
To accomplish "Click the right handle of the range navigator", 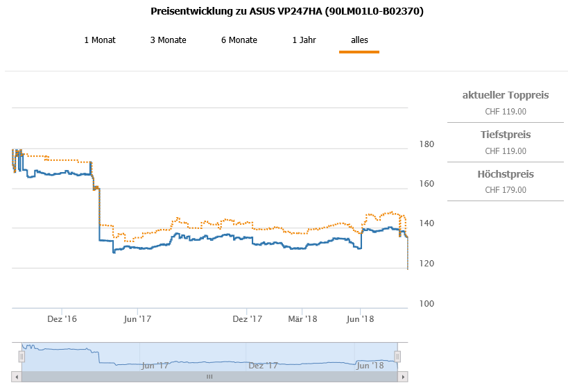I will pyautogui.click(x=397, y=357).
